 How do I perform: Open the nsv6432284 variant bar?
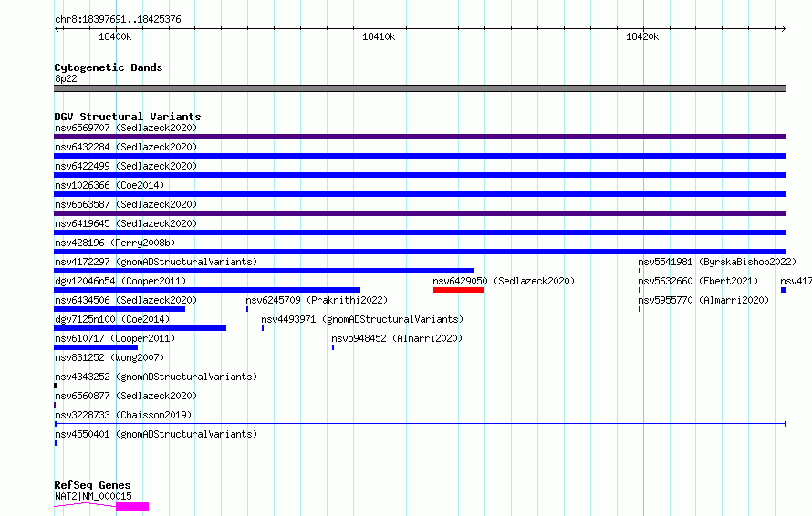[420, 156]
